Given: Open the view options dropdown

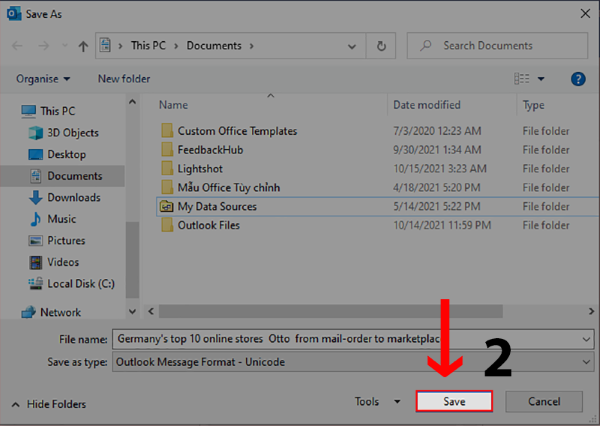Looking at the screenshot, I should (541, 79).
